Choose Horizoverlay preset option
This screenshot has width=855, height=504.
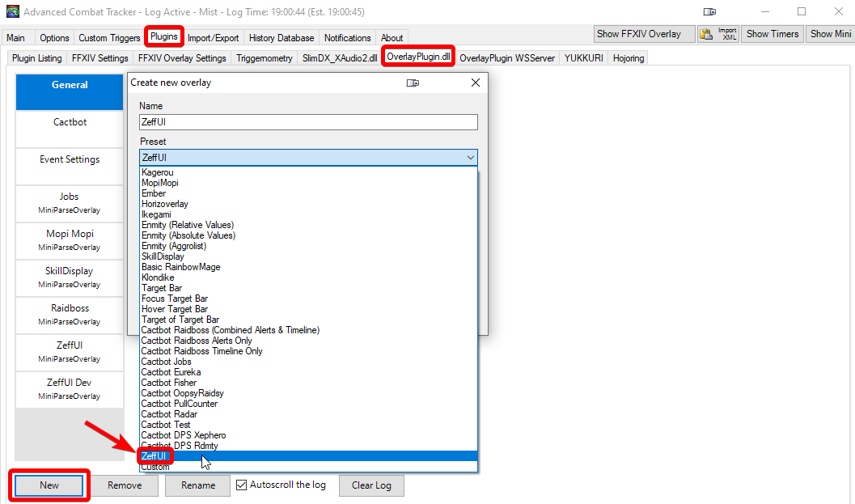[x=309, y=204]
